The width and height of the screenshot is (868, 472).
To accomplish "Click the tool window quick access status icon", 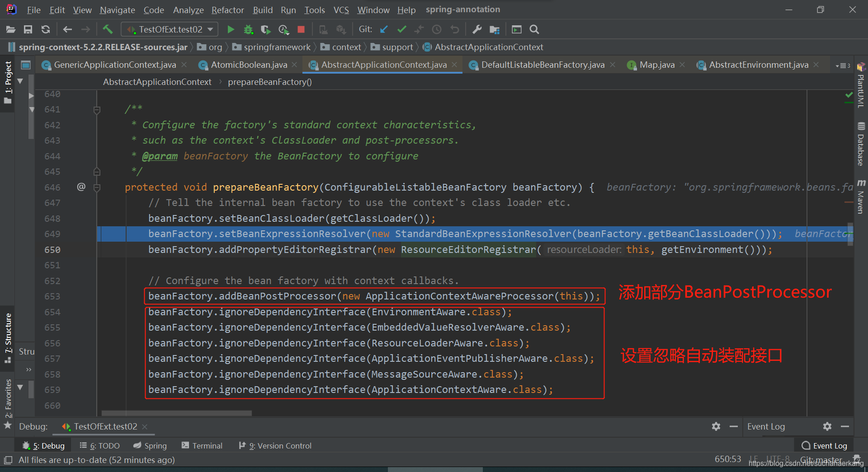I will tap(8, 460).
